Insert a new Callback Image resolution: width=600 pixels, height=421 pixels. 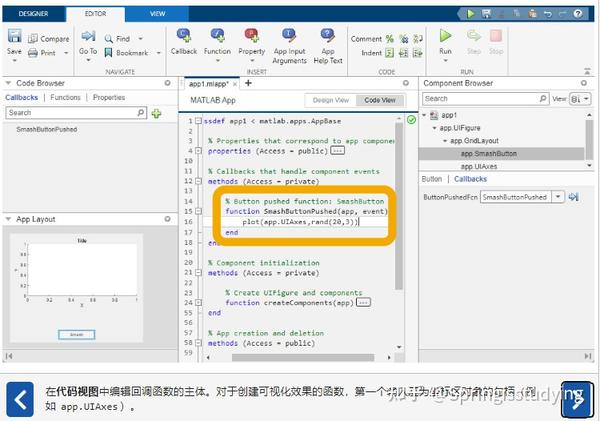point(184,42)
